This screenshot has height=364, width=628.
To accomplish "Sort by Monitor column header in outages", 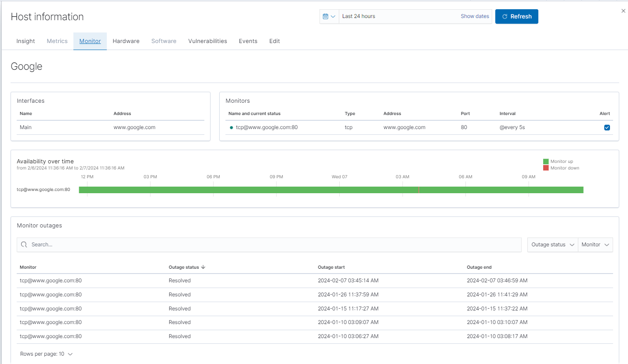I will [x=28, y=267].
